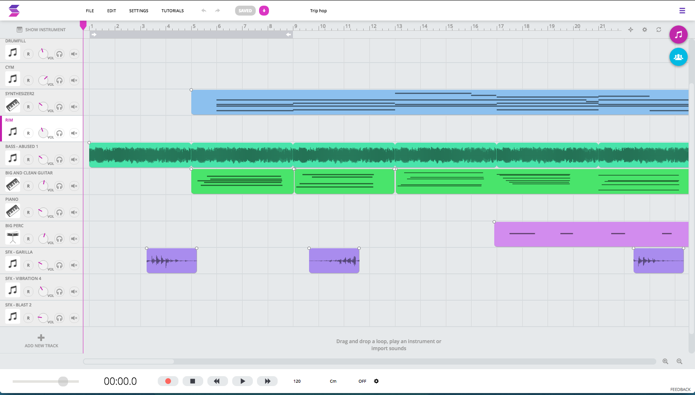
Task: Select the RIM track name
Action: coord(9,120)
